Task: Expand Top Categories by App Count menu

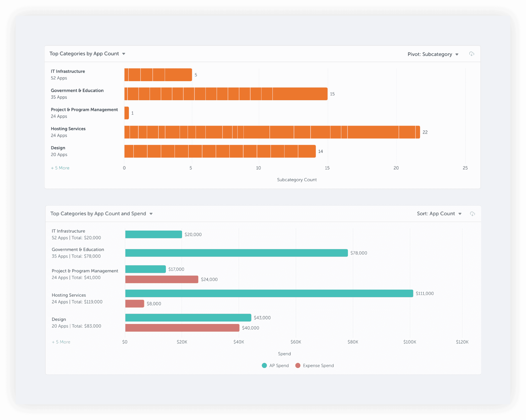Action: tap(123, 54)
